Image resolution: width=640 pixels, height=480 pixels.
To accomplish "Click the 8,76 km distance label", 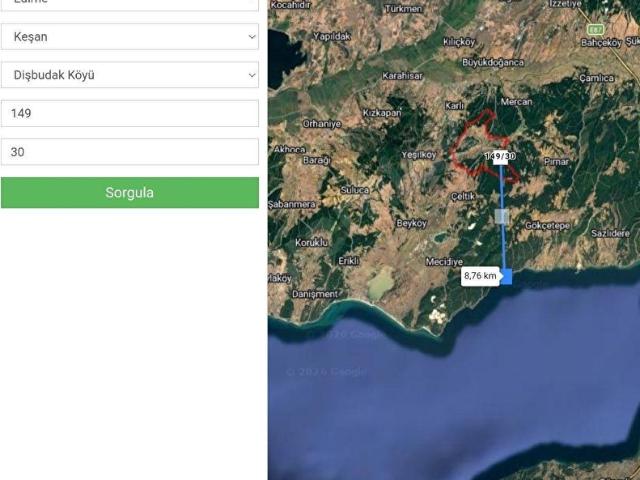I will point(480,276).
